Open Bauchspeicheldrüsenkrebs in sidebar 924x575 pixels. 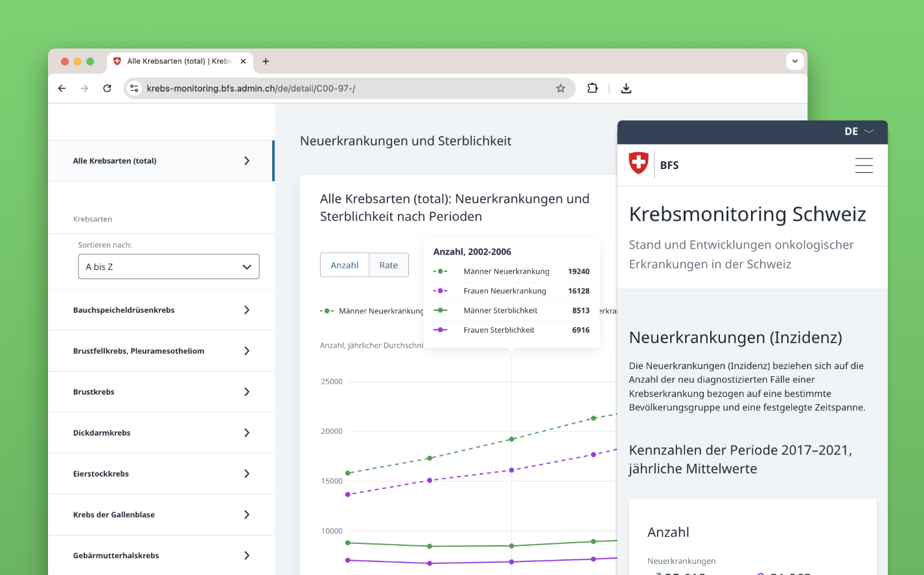point(161,310)
